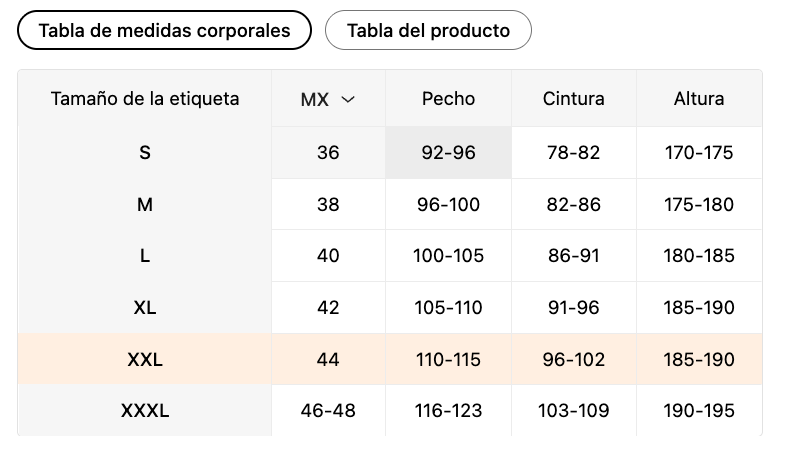Click the Cintura column header
Screen dimensions: 788x460
(574, 99)
